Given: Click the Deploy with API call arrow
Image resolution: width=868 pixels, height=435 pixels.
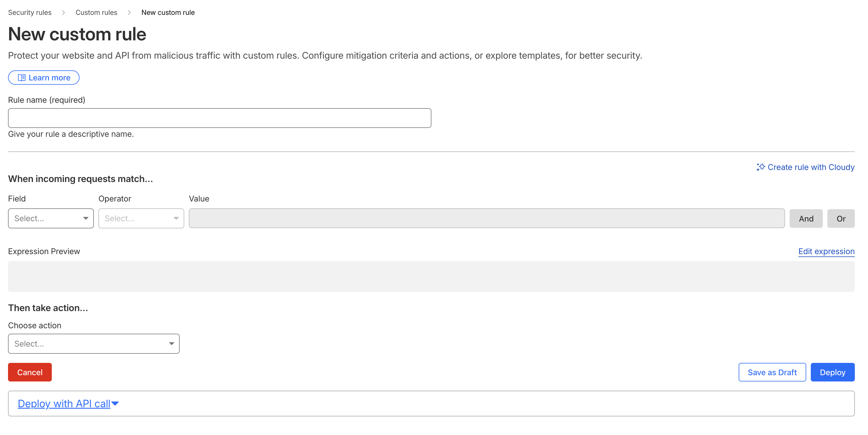Looking at the screenshot, I should click(x=115, y=403).
